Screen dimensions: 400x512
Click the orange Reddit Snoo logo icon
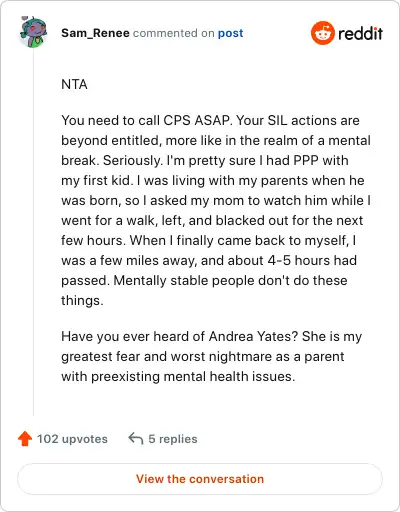point(322,33)
